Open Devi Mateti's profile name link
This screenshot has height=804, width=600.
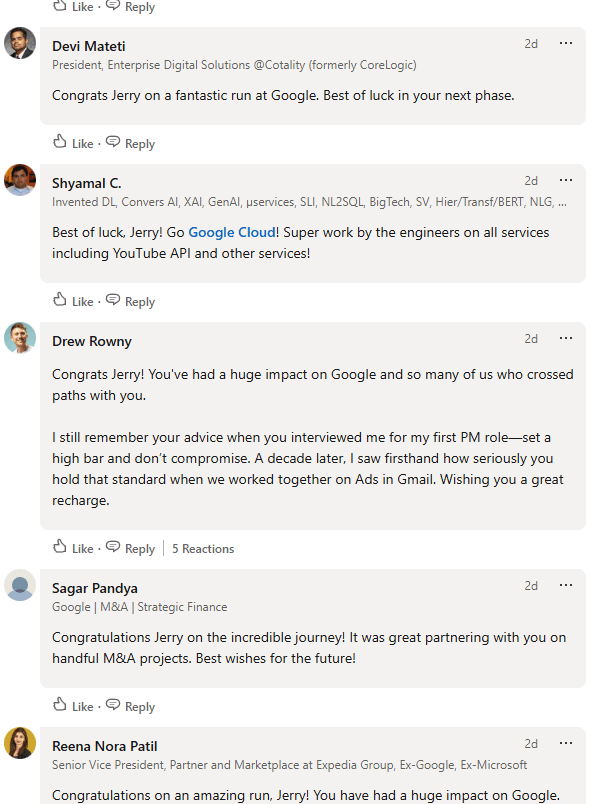click(x=88, y=46)
